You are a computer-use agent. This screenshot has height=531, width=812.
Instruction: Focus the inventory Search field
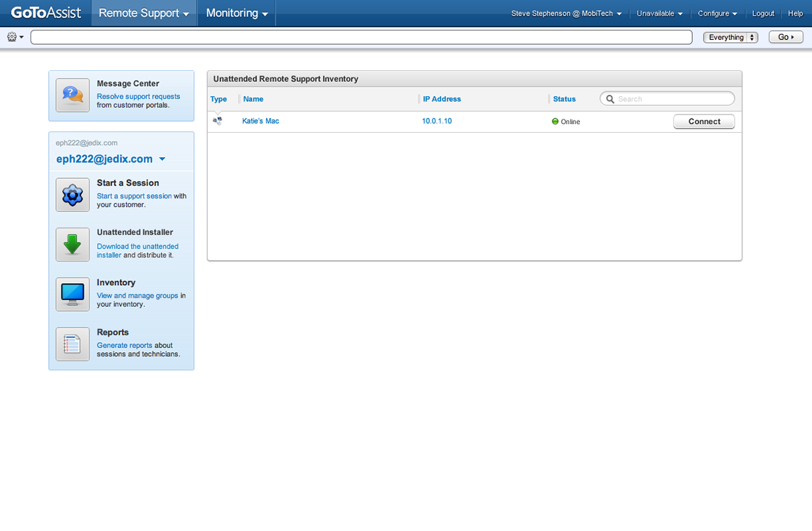[667, 99]
